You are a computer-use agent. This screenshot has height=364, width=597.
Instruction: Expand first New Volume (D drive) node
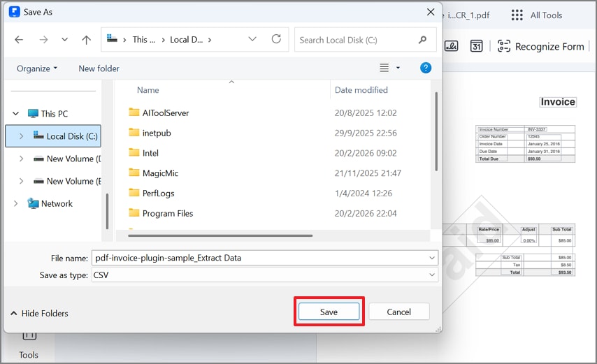point(21,159)
